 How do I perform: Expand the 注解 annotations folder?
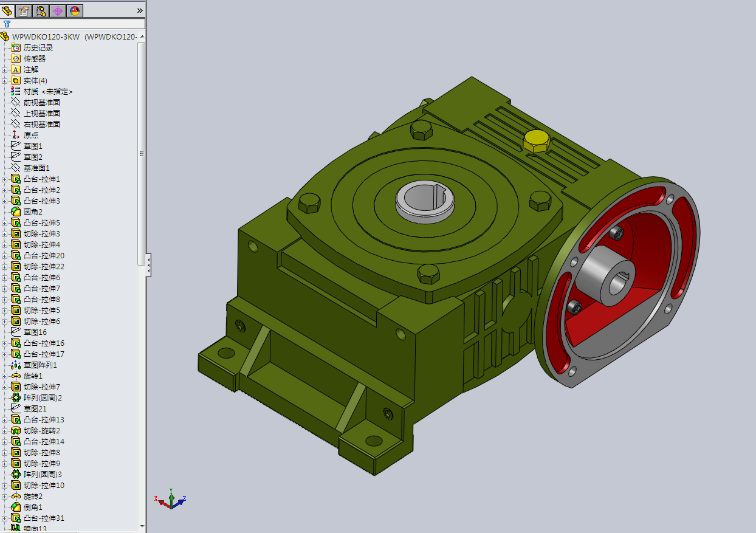coord(5,69)
